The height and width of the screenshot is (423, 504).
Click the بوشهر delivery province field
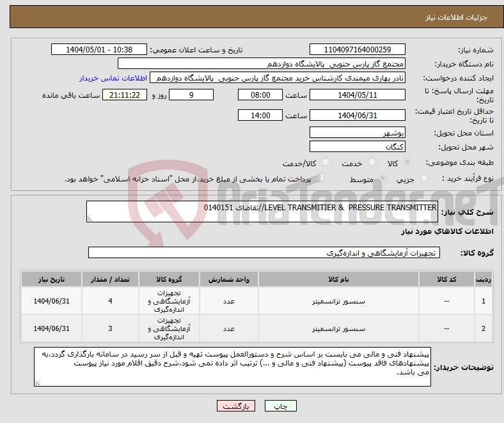click(358, 133)
